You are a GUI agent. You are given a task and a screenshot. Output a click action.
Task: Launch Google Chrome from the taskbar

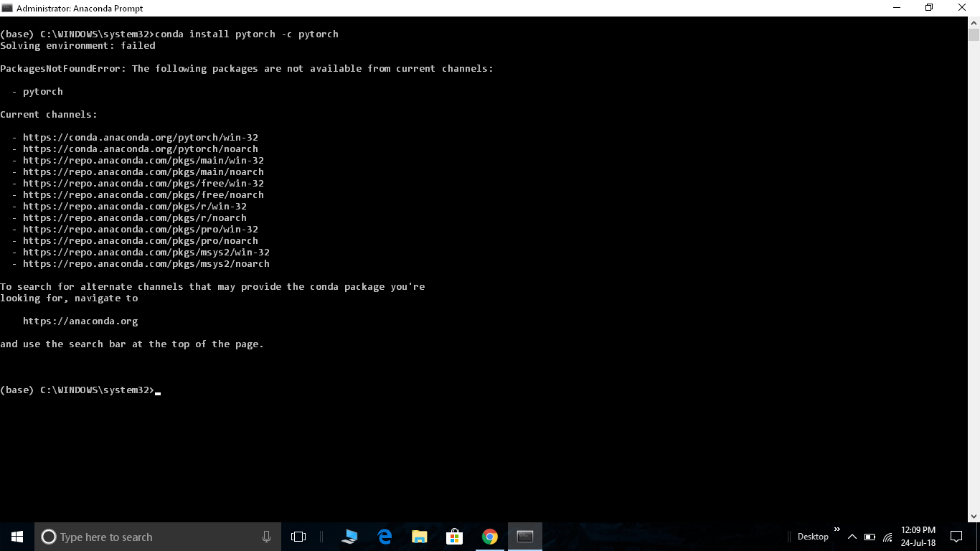click(x=490, y=537)
